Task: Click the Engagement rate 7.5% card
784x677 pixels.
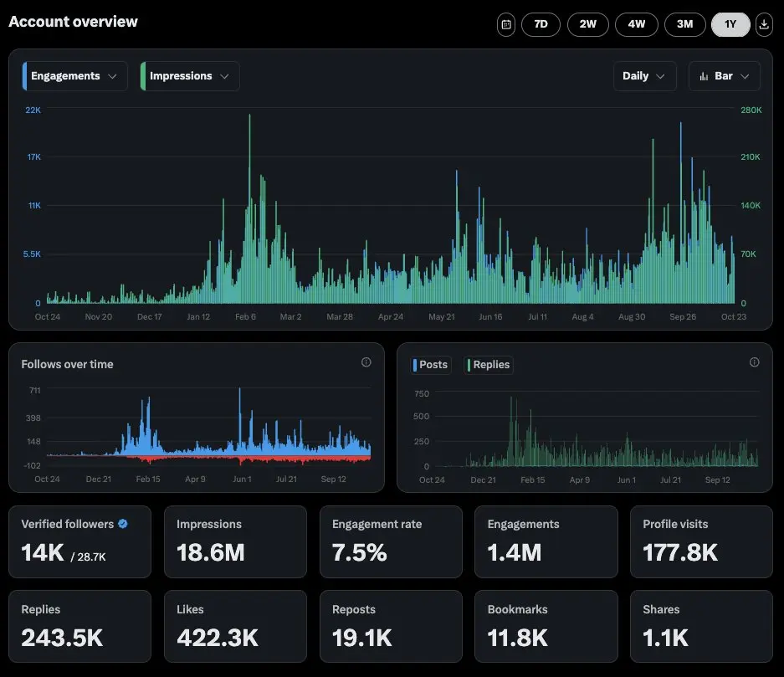Action: (391, 541)
